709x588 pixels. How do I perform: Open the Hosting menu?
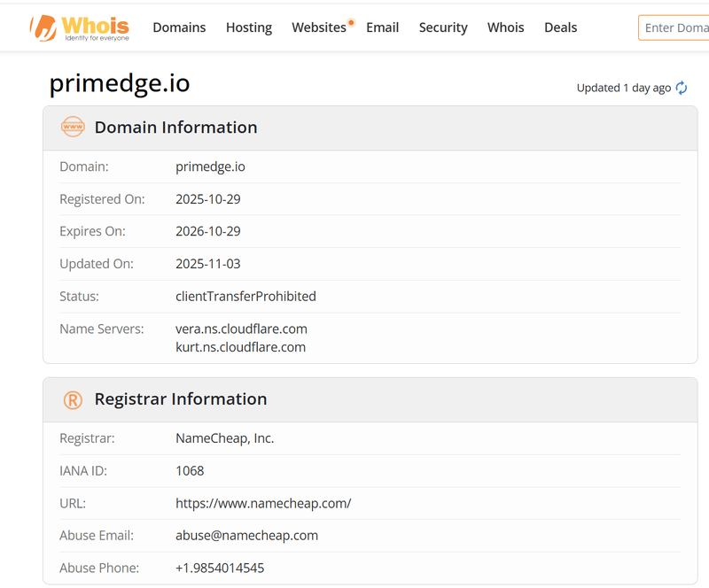249,27
